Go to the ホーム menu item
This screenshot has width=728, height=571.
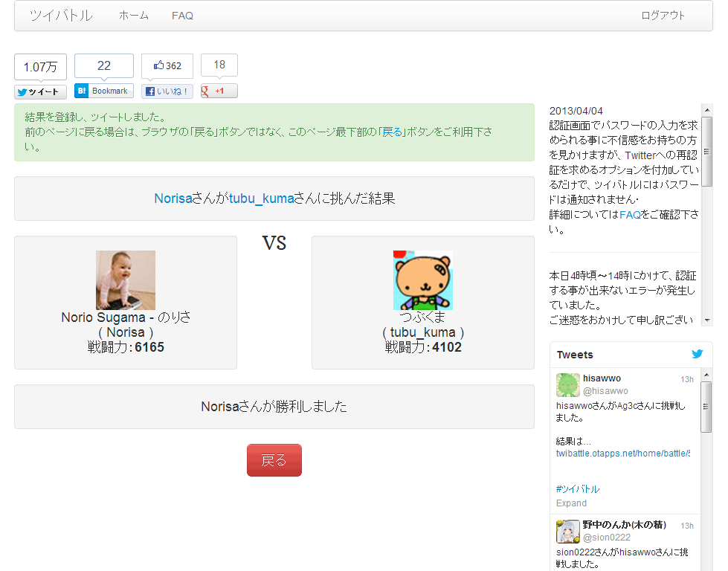coord(134,16)
